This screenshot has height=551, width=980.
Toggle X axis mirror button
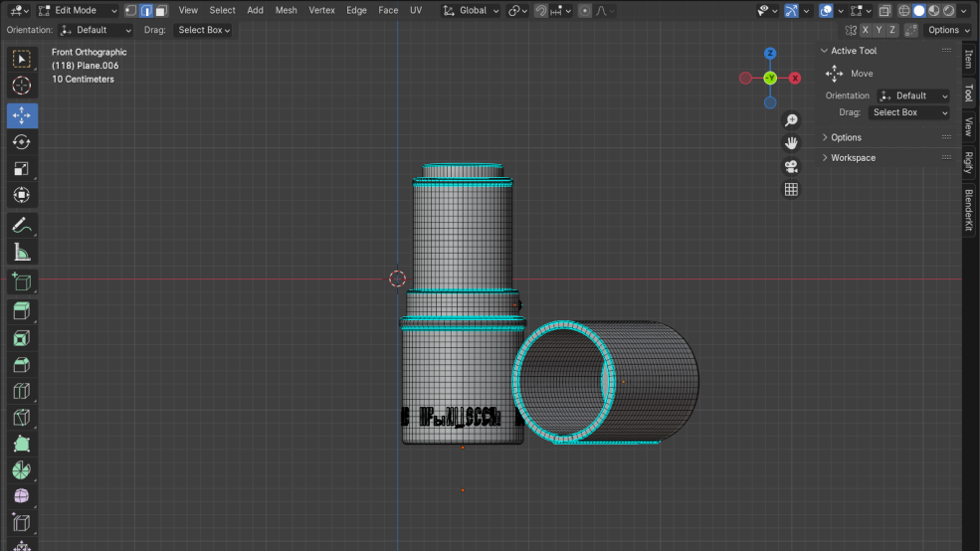click(x=864, y=30)
